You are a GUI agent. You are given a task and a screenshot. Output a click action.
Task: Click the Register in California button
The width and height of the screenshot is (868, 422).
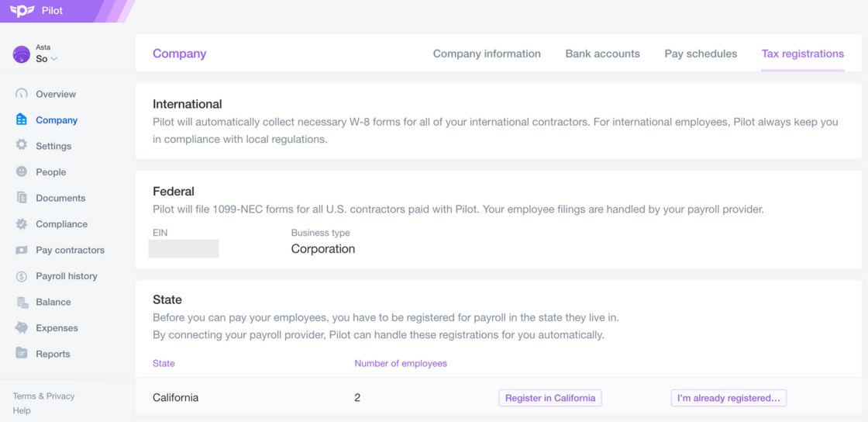[x=550, y=398]
